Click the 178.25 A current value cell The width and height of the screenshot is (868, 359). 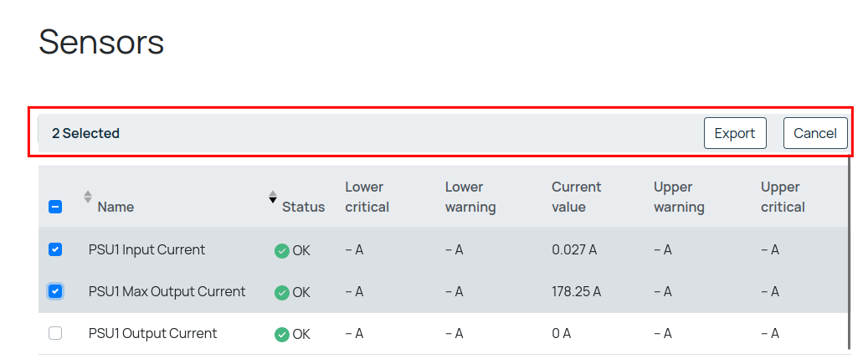pos(576,291)
